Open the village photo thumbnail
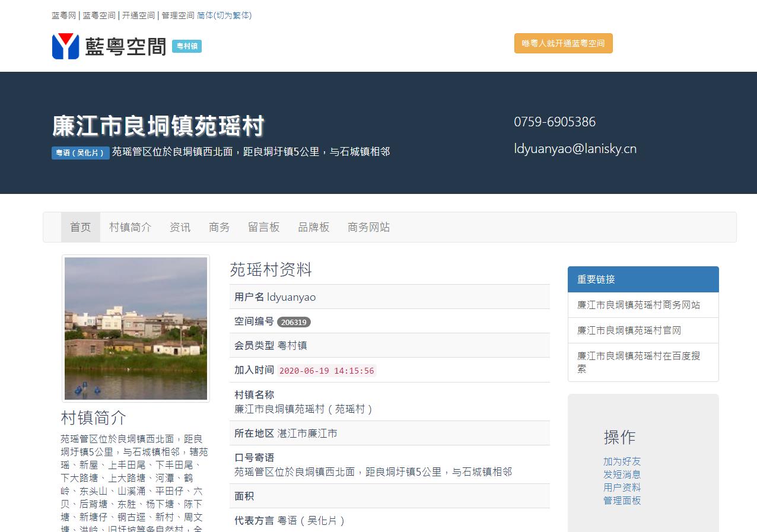The width and height of the screenshot is (757, 532). 136,329
